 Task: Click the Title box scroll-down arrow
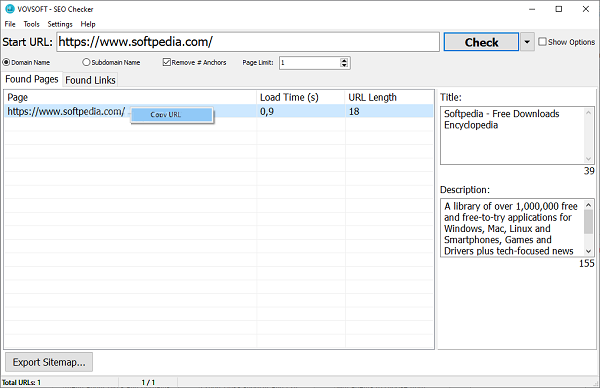(x=588, y=158)
